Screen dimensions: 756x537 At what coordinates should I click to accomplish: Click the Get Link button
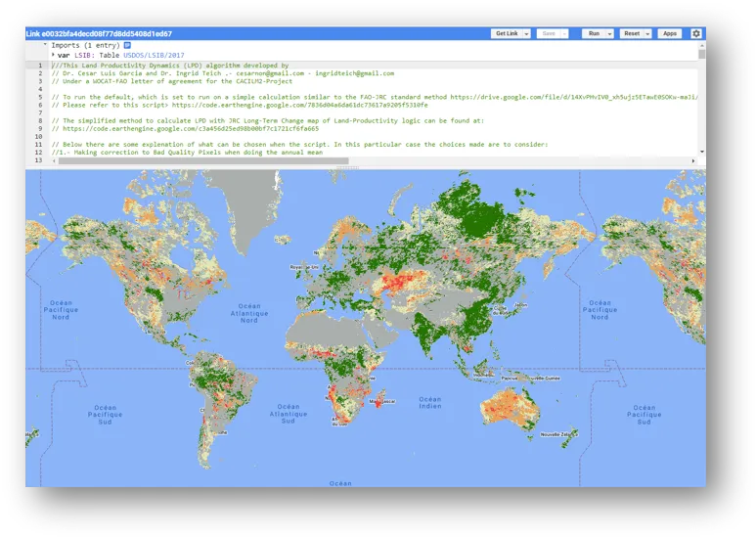point(507,33)
